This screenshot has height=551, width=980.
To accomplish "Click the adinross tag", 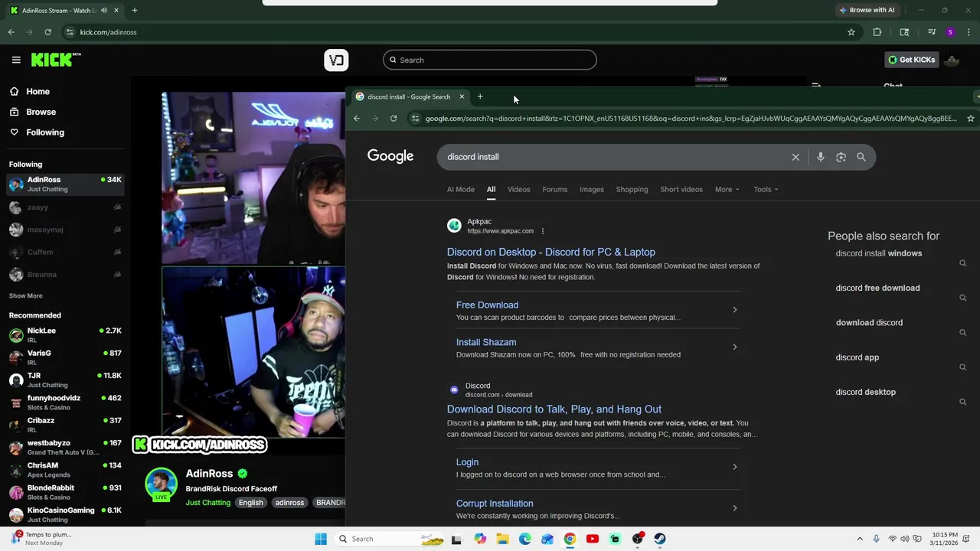I will click(x=289, y=503).
